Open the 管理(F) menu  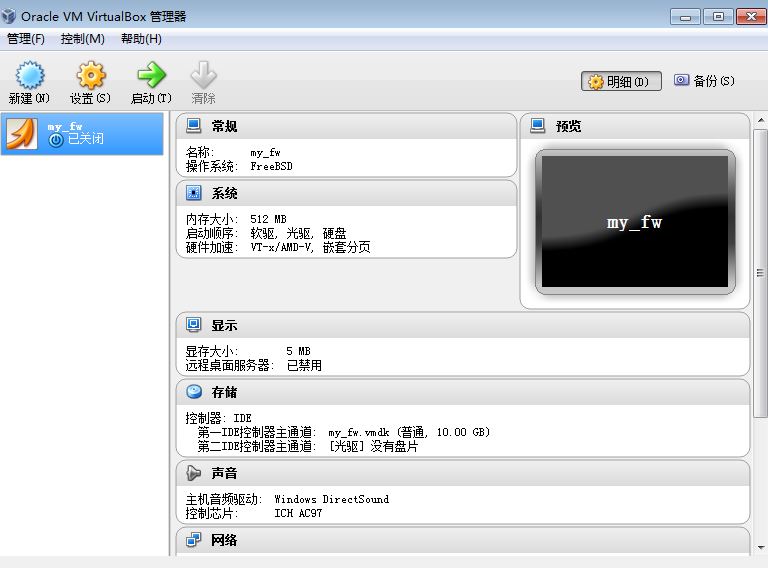[x=25, y=39]
